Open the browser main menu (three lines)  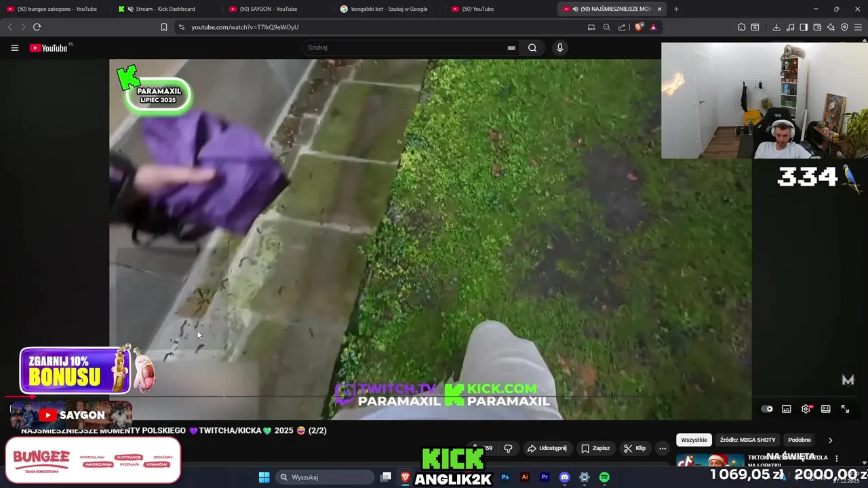(859, 27)
